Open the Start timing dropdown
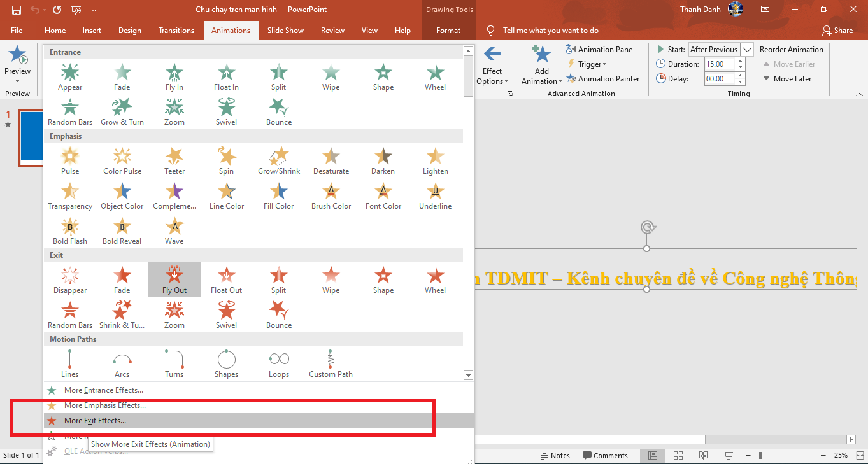 (x=746, y=49)
